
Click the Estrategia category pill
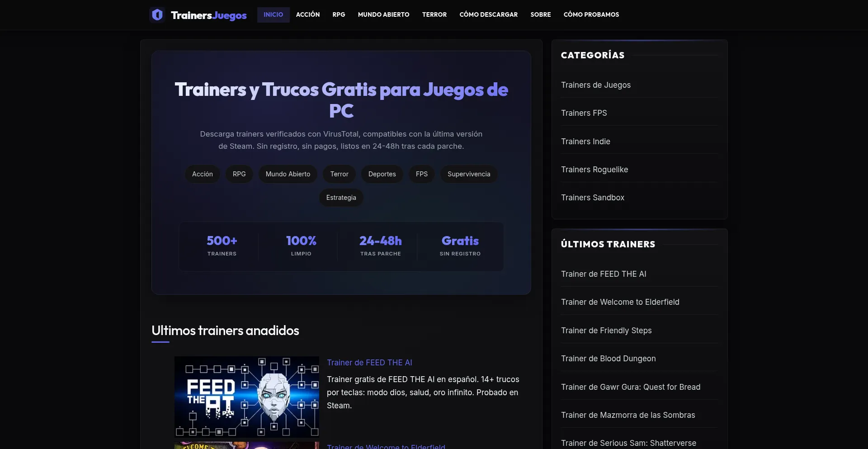point(341,198)
